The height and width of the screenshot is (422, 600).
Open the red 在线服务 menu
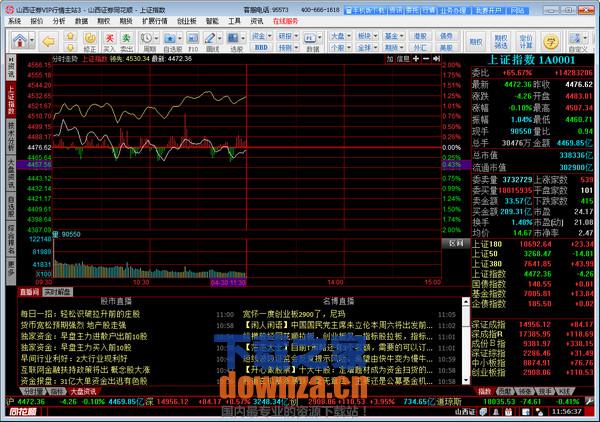285,21
